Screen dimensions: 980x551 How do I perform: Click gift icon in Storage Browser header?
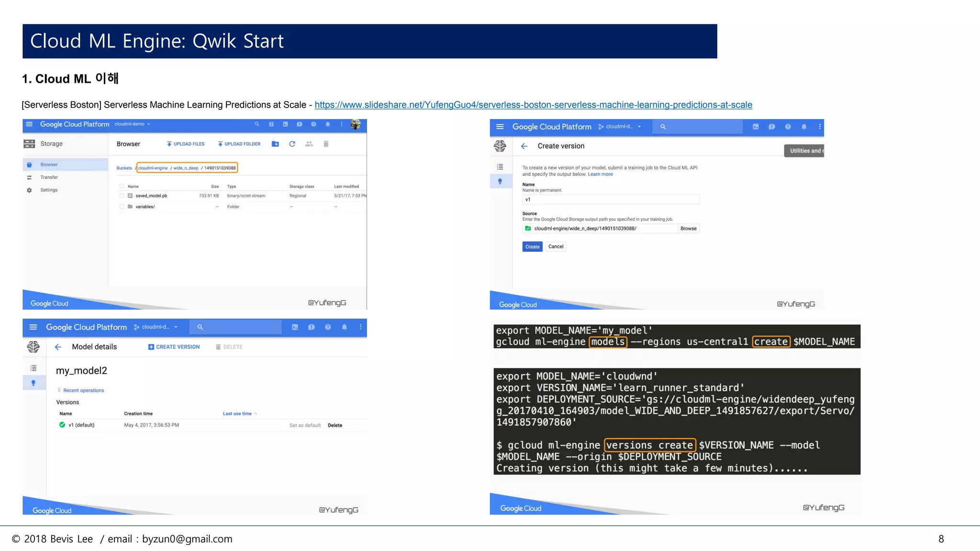tap(271, 124)
